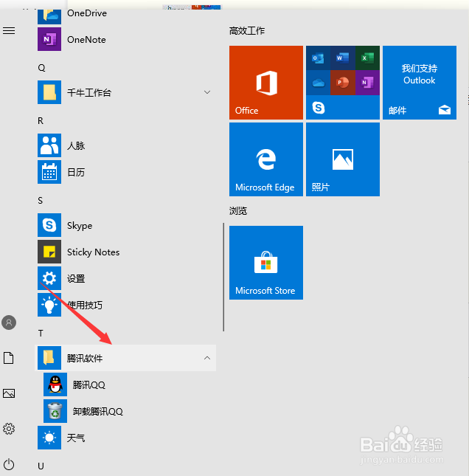Image resolution: width=469 pixels, height=476 pixels.
Task: Select the Sticky Notes label text
Action: [93, 252]
